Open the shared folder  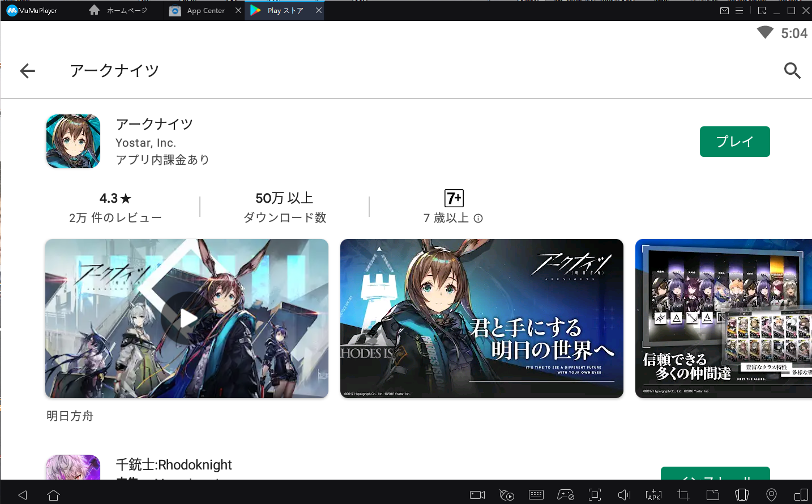(x=713, y=495)
